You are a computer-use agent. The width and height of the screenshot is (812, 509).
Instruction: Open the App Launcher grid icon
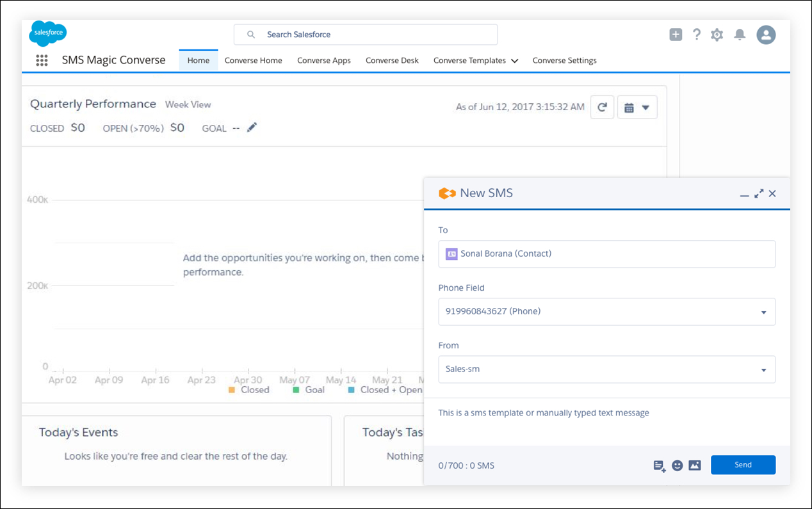[x=42, y=60]
